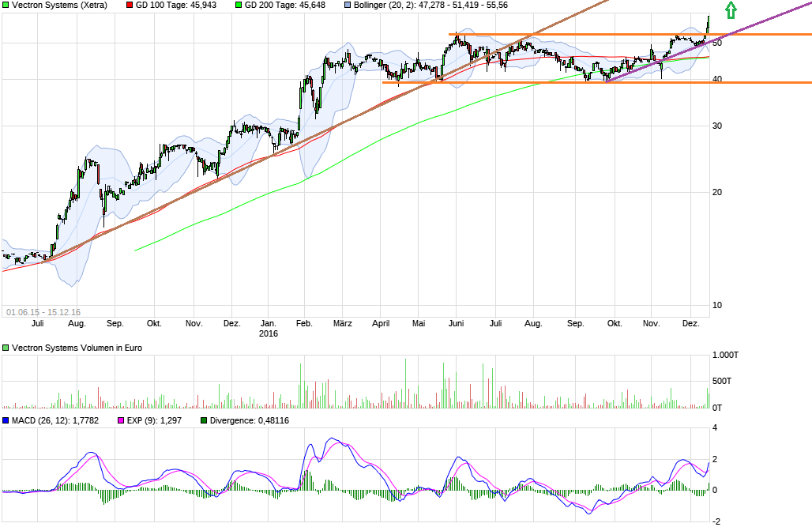Click the 1.000T volume axis label
Screen dimensions: 812x527
click(x=725, y=356)
